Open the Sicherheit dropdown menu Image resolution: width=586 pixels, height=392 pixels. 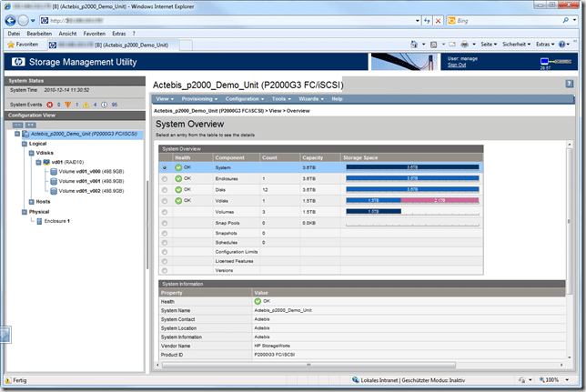(x=517, y=45)
